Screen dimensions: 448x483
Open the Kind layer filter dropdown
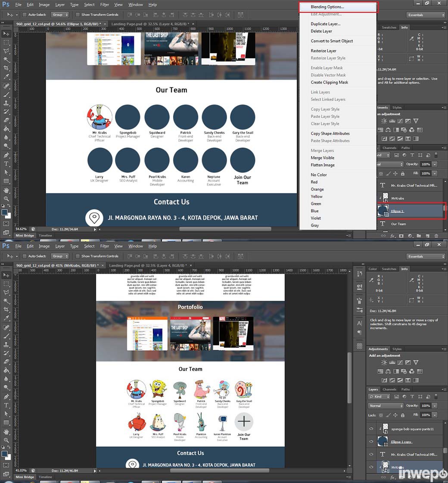(x=379, y=396)
